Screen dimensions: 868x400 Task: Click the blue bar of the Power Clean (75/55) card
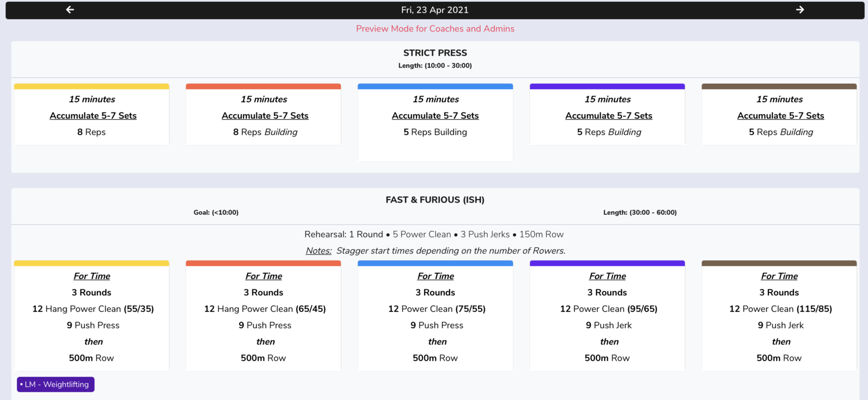tap(435, 263)
